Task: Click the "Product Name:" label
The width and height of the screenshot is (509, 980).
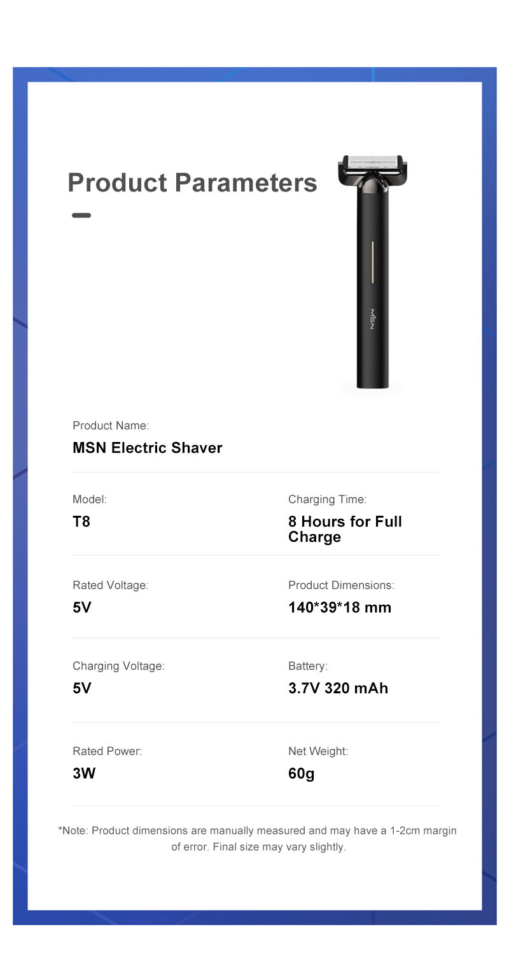Action: pos(111,425)
